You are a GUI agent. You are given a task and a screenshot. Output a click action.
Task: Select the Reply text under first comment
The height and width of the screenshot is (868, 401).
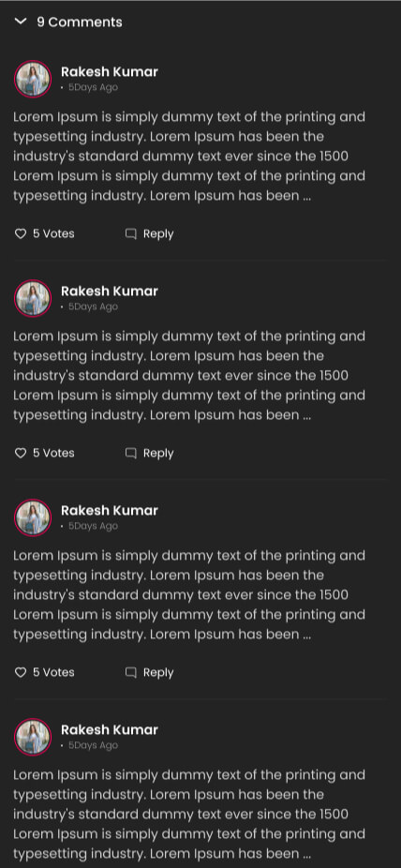158,234
